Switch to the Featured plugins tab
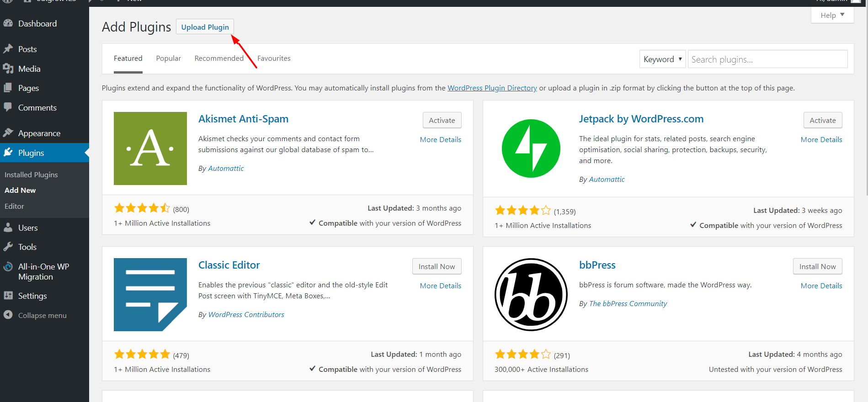The image size is (868, 402). point(128,58)
